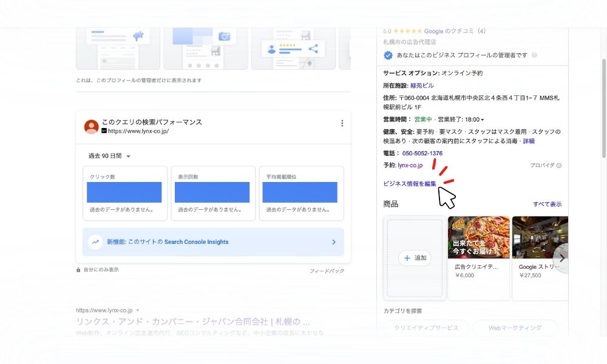Image resolution: width=607 pixels, height=364 pixels.
Task: Open three-dot menu on search performance card
Action: point(342,123)
